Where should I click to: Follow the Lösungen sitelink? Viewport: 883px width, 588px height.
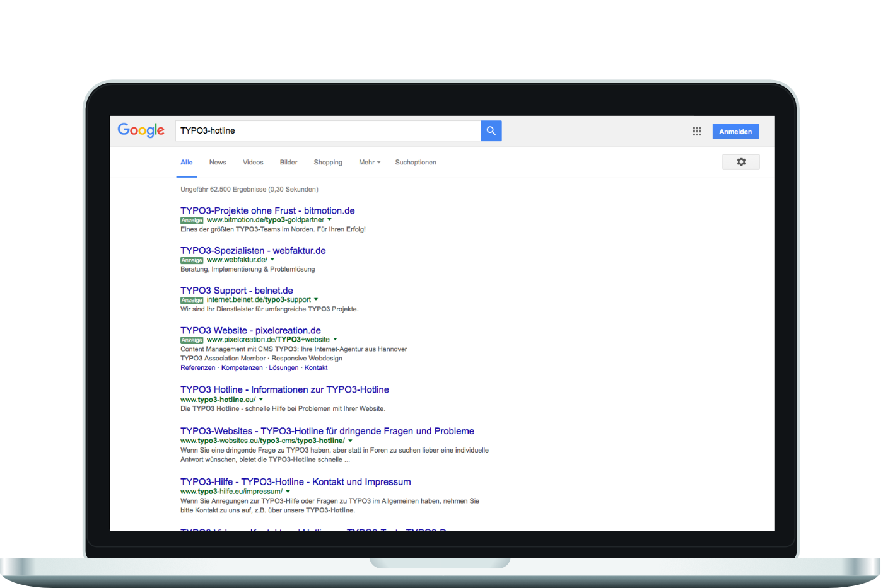(x=284, y=368)
